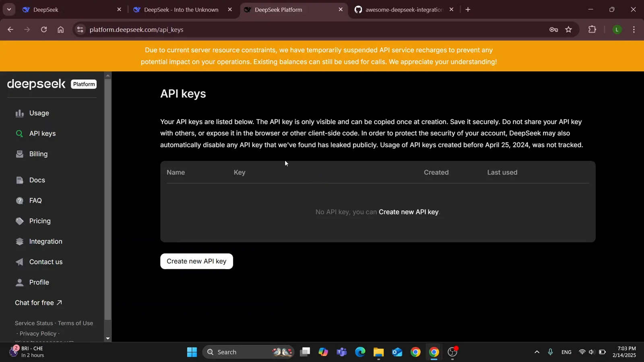Screen dimensions: 644x362
Task: Open Terms of Use link
Action: [x=75, y=323]
